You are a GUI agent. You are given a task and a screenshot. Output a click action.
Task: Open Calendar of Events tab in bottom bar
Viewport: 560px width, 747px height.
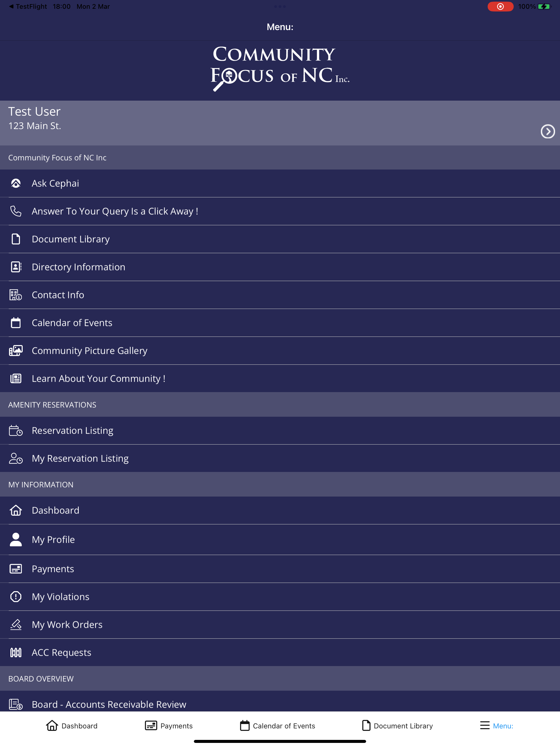pyautogui.click(x=277, y=725)
